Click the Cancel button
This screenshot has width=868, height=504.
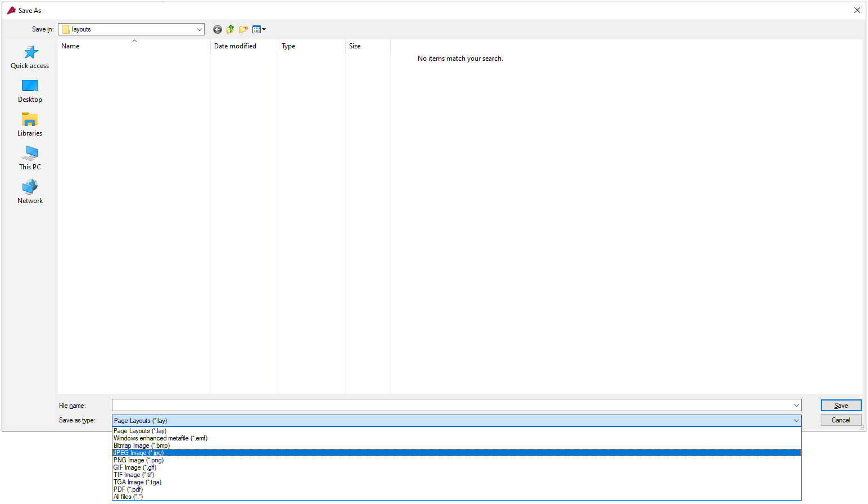coord(841,420)
